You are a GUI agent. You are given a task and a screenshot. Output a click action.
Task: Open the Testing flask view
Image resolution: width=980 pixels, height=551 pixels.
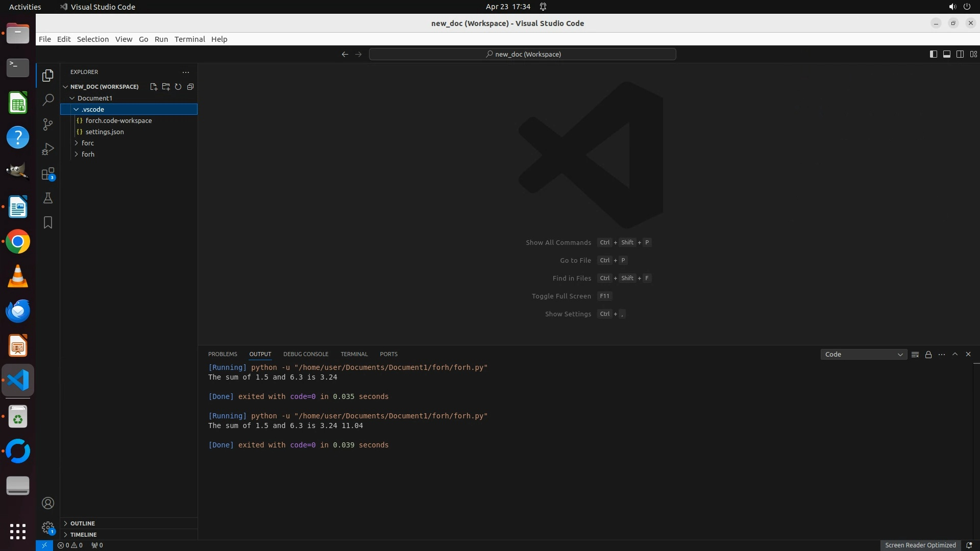point(48,198)
